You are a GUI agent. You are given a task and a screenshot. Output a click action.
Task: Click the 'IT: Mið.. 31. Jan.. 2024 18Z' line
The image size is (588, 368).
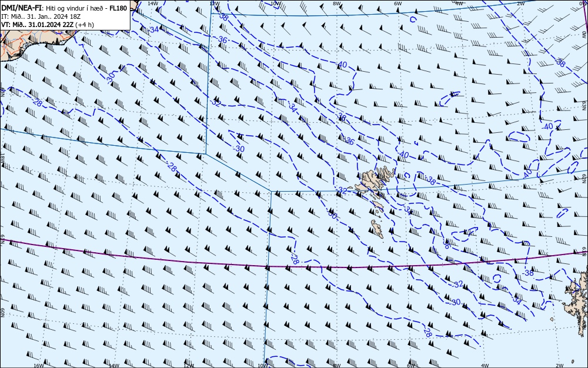[41, 16]
